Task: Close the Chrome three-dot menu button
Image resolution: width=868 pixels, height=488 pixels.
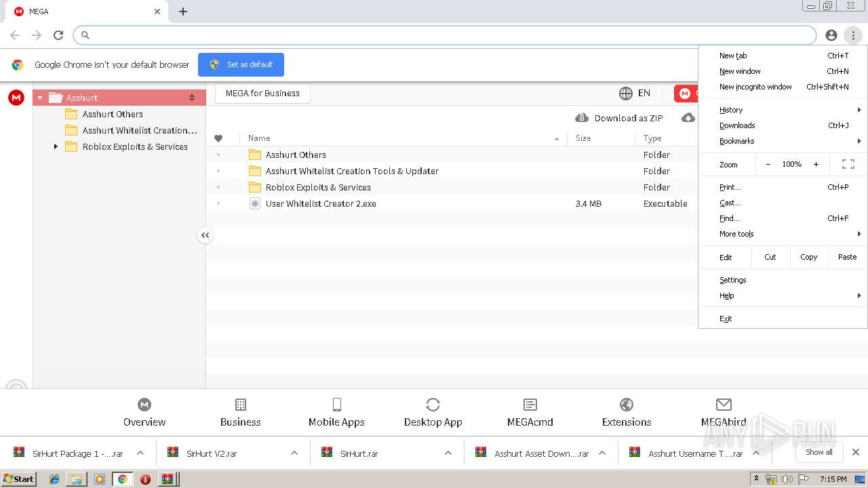Action: [853, 35]
